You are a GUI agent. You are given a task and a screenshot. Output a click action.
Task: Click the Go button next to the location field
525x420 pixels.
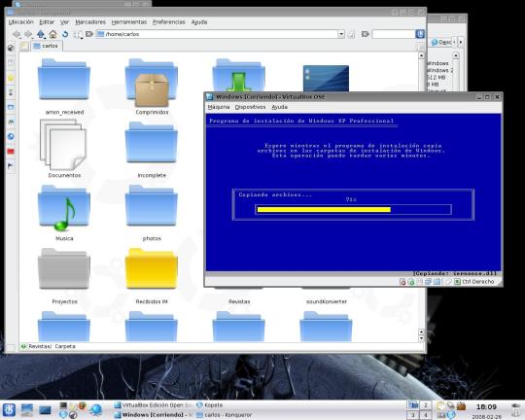coord(351,34)
